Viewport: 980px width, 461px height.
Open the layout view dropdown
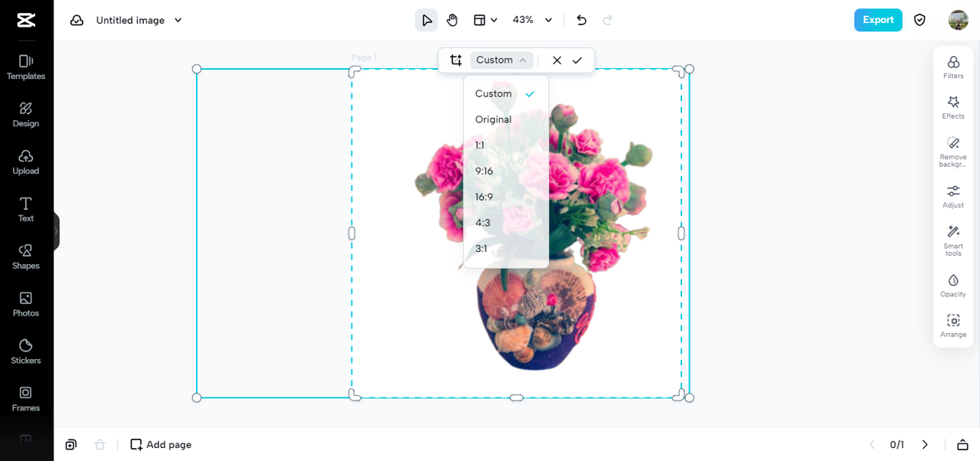coord(485,20)
